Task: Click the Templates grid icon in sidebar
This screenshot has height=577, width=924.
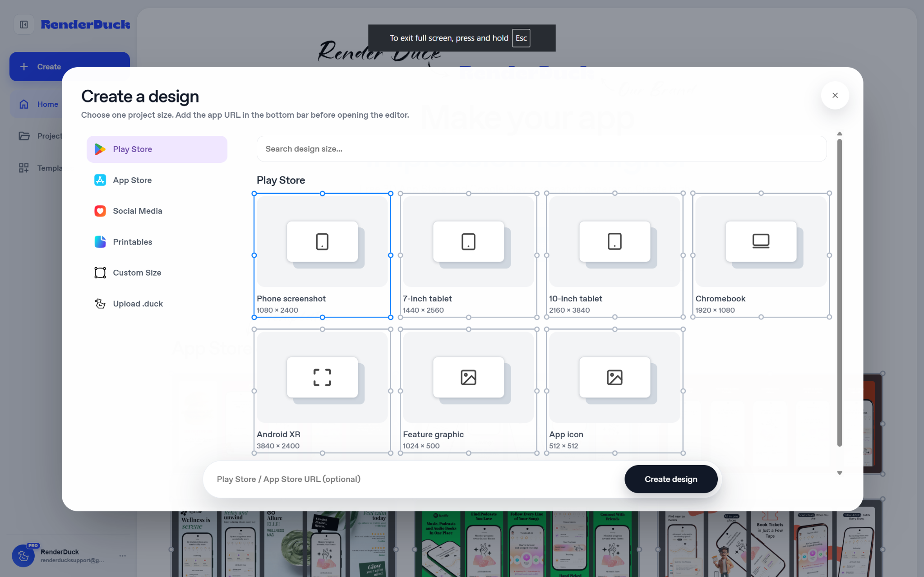Action: (24, 168)
